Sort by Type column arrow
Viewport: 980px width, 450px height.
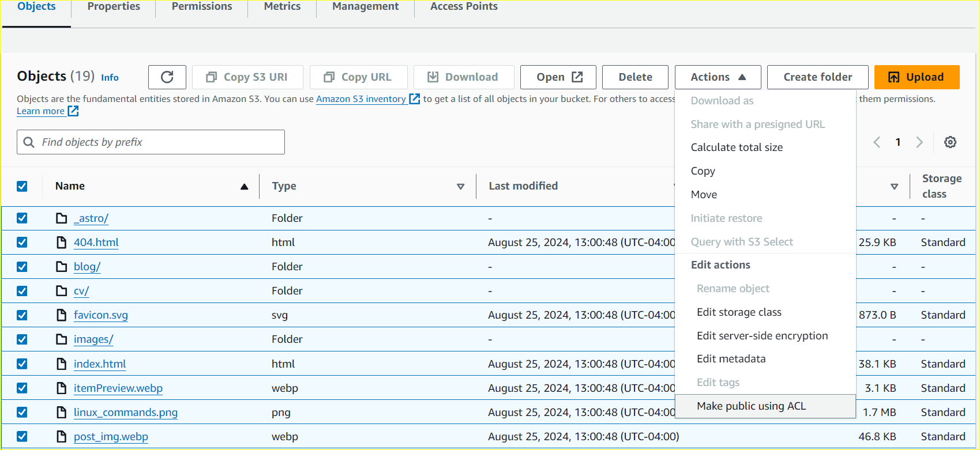click(x=460, y=187)
